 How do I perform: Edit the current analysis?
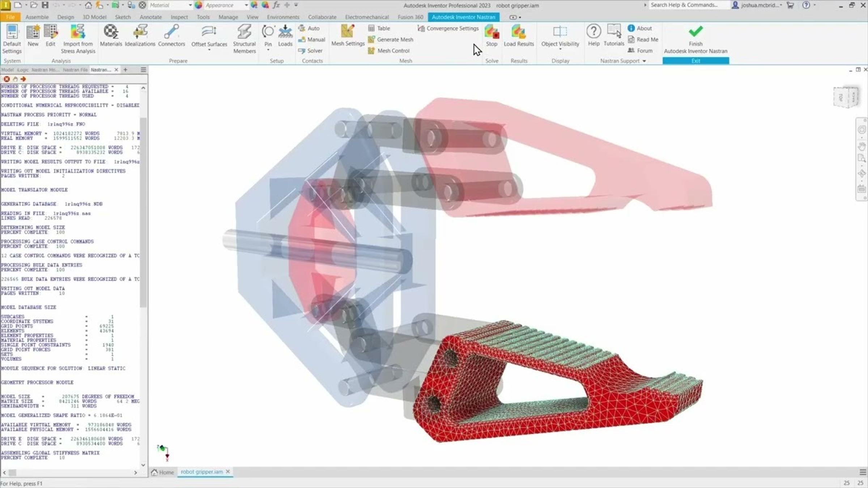click(50, 36)
